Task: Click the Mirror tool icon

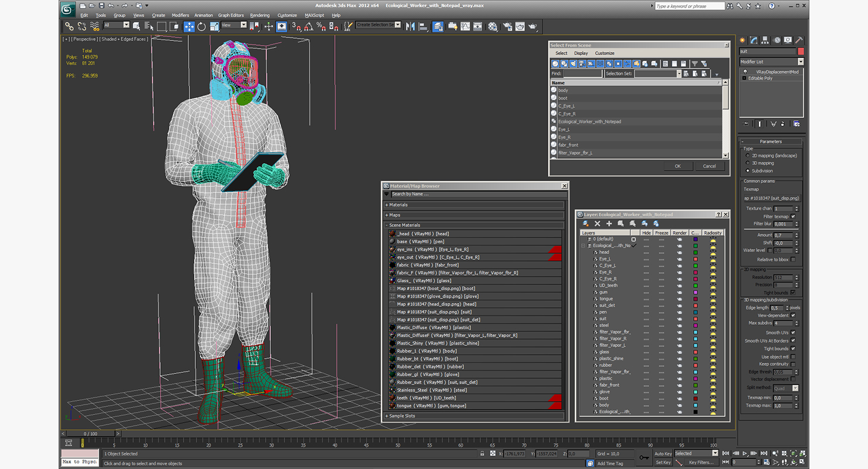Action: 410,26
